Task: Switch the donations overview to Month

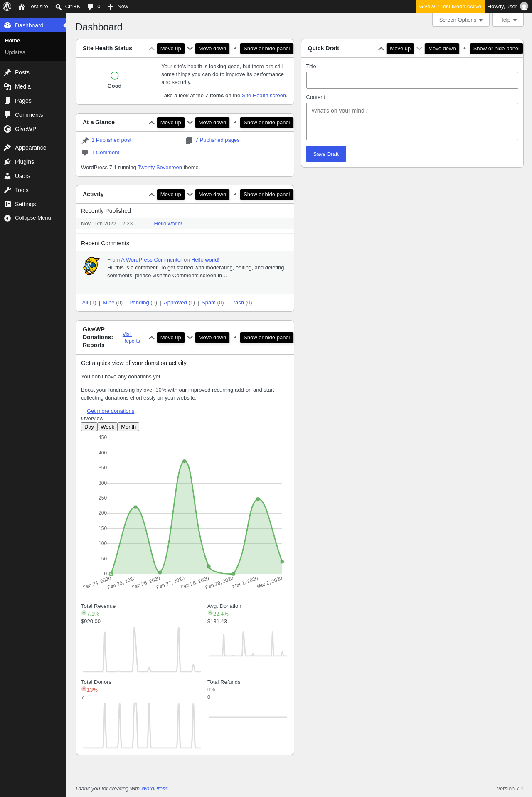Action: (x=128, y=427)
